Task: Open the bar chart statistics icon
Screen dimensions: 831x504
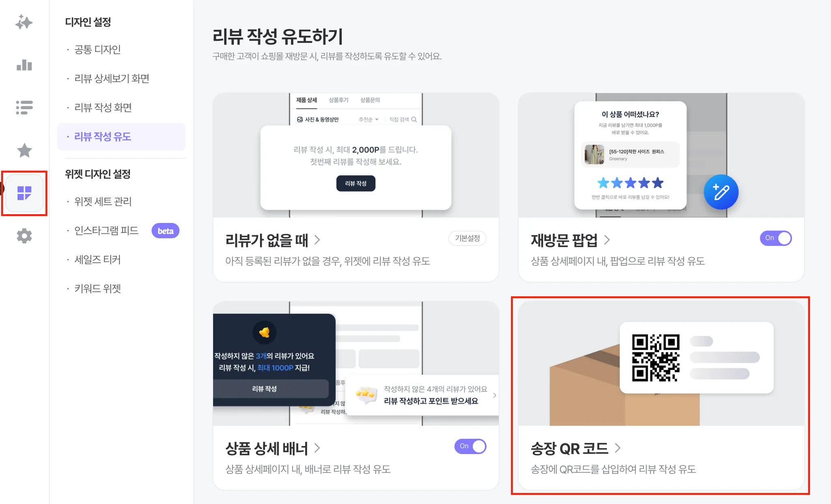Action: point(24,65)
